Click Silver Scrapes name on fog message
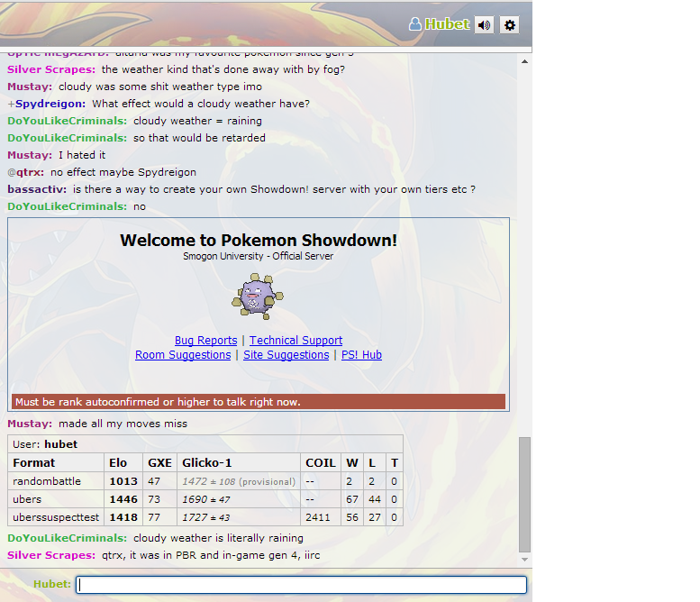This screenshot has width=700, height=602. pyautogui.click(x=51, y=69)
